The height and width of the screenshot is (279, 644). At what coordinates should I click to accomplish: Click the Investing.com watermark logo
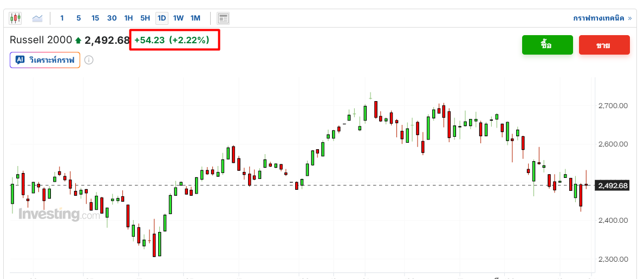(59, 215)
